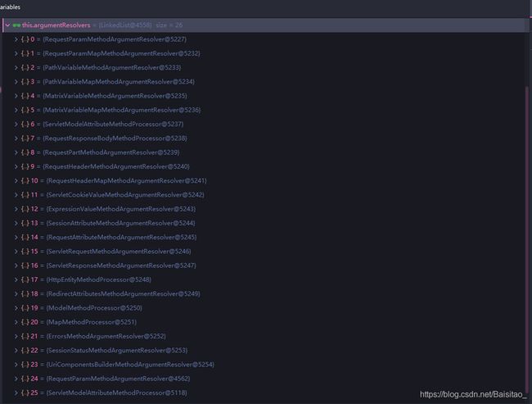This screenshot has height=404, width=532.
Task: Select ErrorsMethodArgumentResolver@5252 text
Action: [106, 336]
